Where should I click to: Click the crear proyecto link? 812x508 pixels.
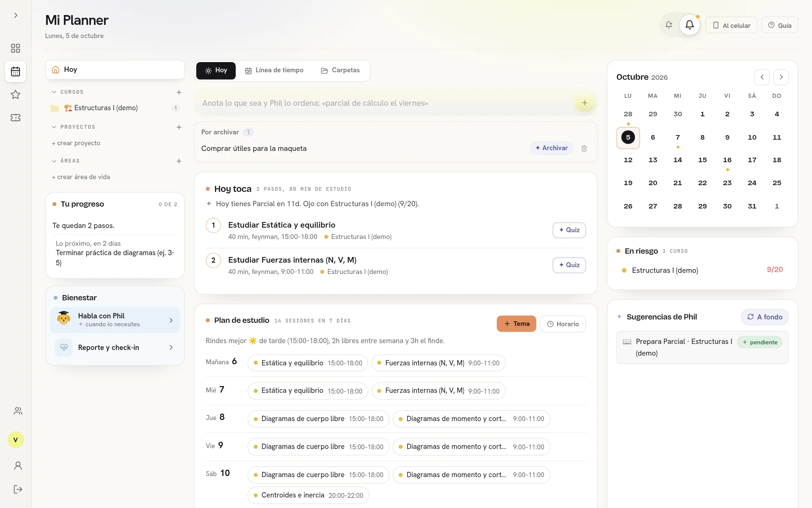click(76, 143)
